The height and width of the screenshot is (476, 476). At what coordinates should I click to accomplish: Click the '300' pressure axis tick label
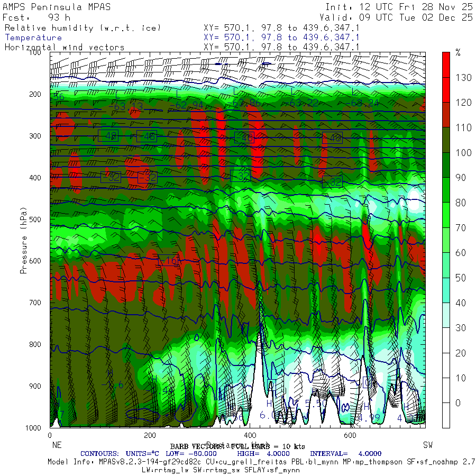pos(35,136)
